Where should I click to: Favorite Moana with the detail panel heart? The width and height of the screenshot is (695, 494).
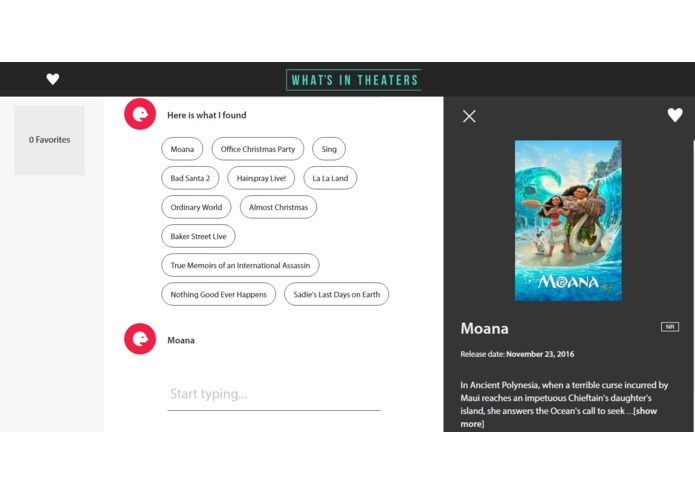675,116
